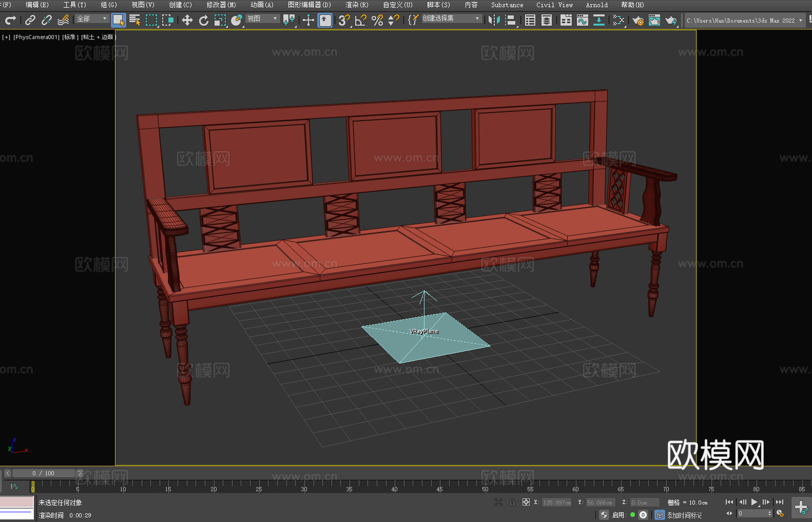Open the 帮助(H) menu
The width and height of the screenshot is (812, 522).
(x=632, y=5)
